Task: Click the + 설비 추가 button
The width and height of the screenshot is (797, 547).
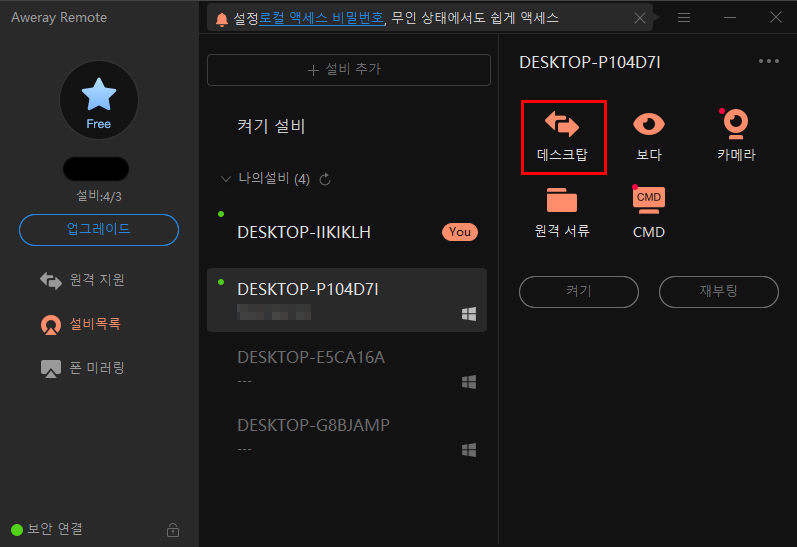Action: [349, 70]
